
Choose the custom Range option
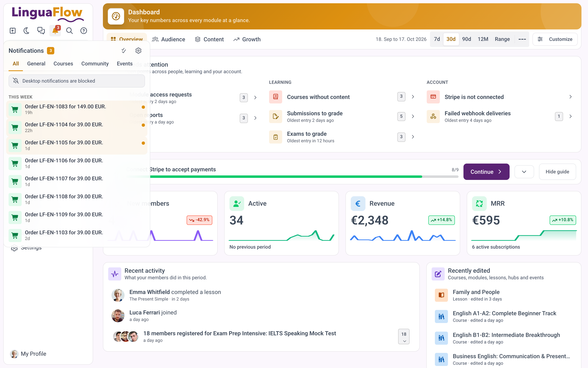[x=502, y=39]
